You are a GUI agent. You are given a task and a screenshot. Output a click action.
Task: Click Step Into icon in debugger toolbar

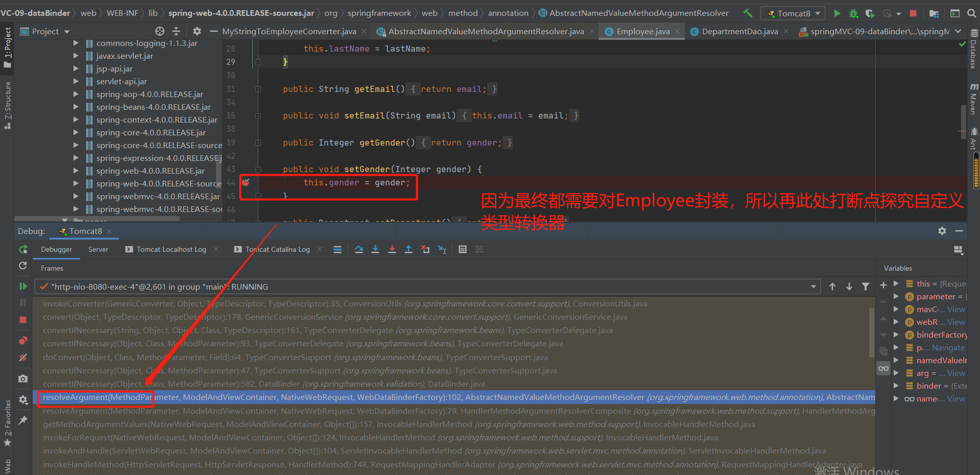375,249
